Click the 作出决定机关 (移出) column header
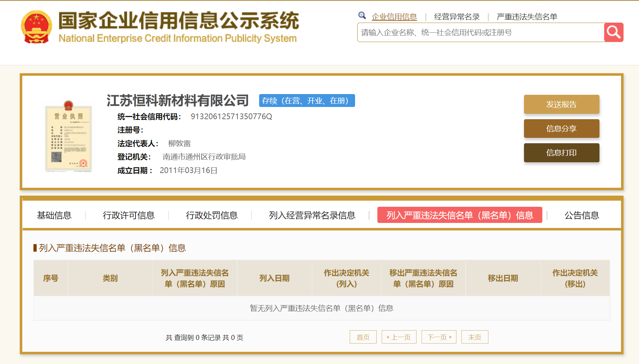 [575, 278]
